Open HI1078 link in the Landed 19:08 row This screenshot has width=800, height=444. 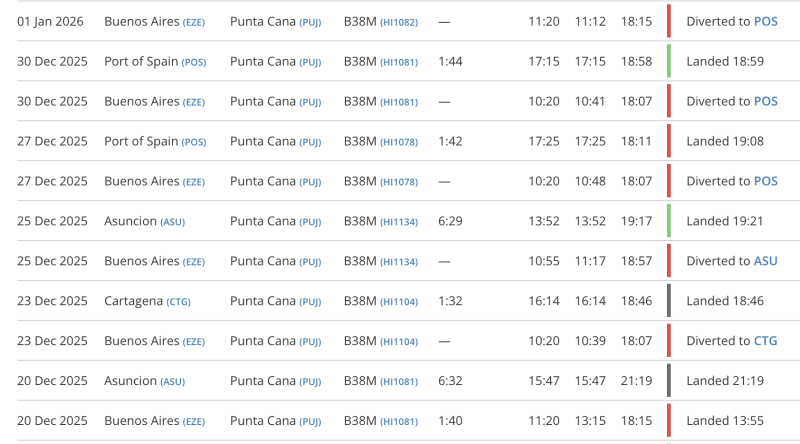point(399,142)
